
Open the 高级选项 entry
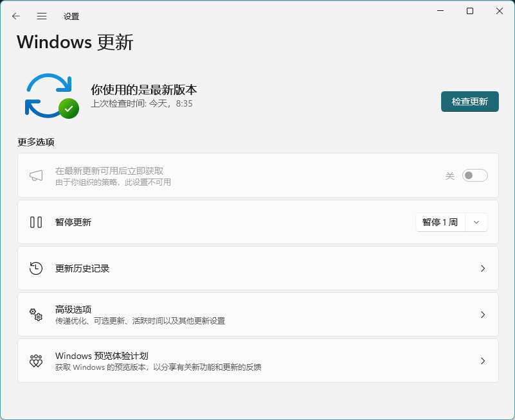tap(73, 310)
